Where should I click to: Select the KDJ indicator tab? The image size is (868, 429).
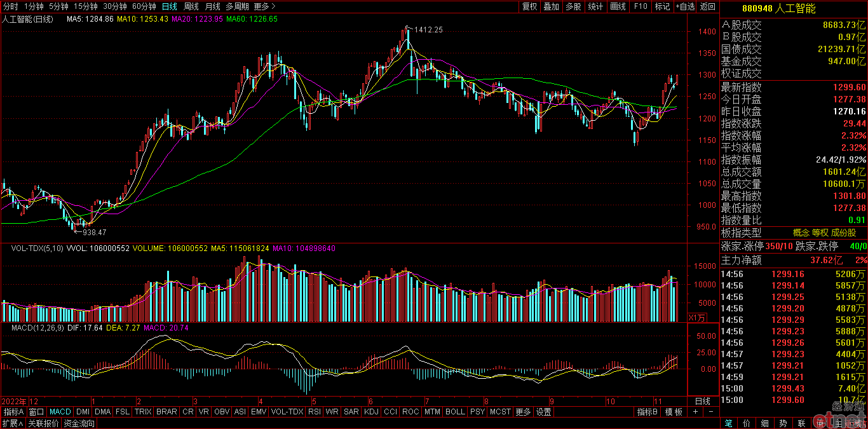[x=371, y=412]
